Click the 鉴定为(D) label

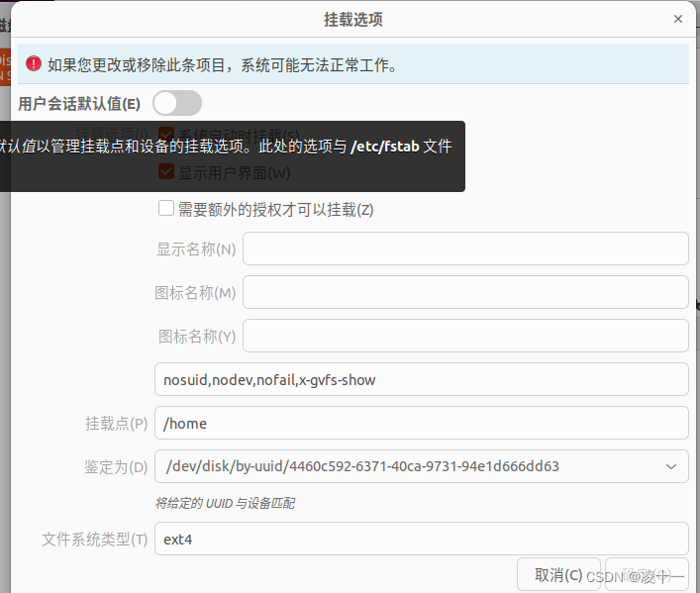(x=116, y=467)
